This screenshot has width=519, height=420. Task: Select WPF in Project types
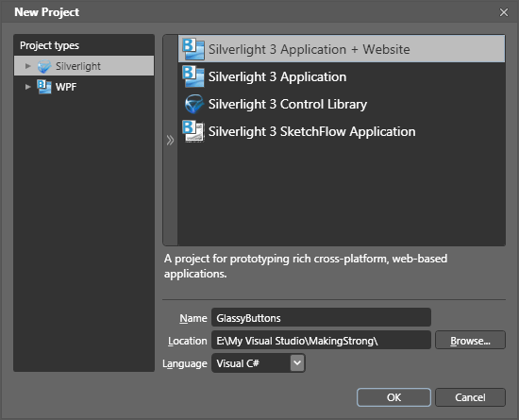84,87
